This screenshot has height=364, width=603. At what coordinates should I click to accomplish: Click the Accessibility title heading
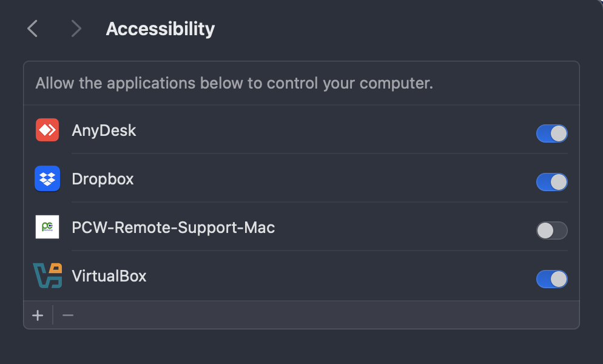pyautogui.click(x=160, y=28)
